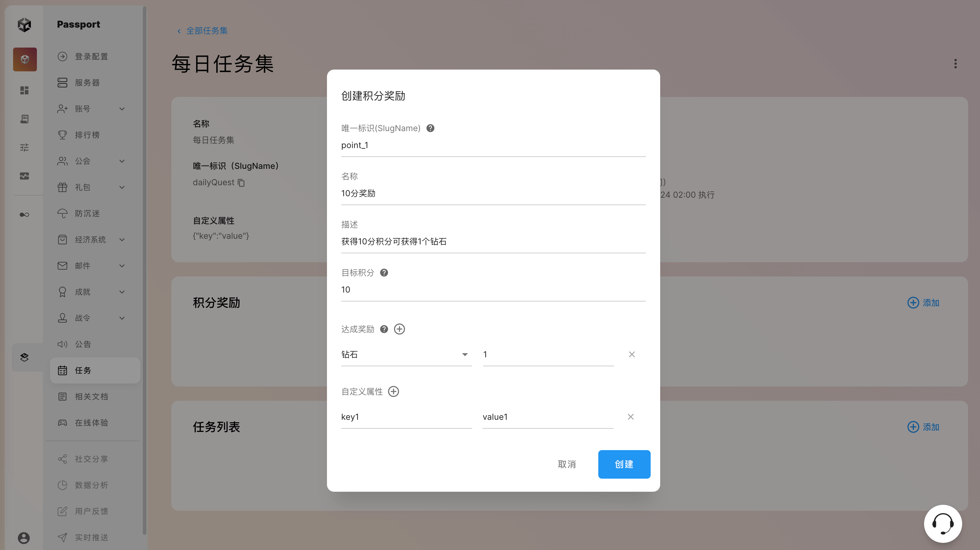Click the help icon beside SlugName label
Viewport: 980px width, 550px height.
430,128
